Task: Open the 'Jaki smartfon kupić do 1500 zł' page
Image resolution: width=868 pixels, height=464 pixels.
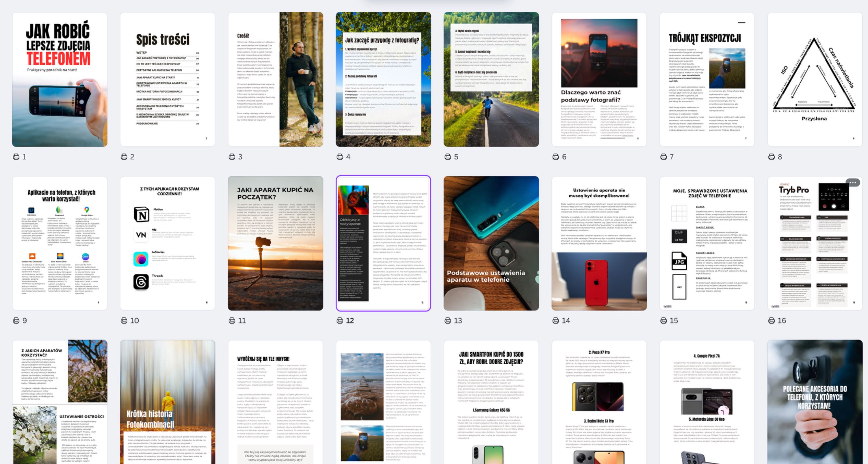Action: [491, 402]
